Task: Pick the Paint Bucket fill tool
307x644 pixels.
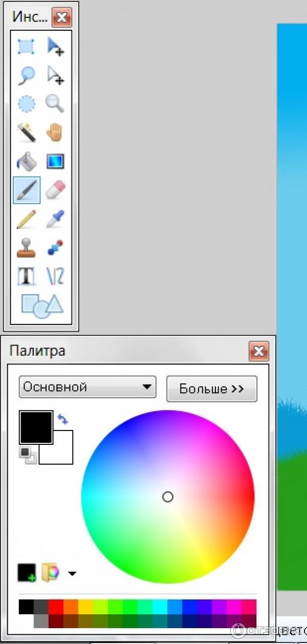Action: tap(26, 162)
